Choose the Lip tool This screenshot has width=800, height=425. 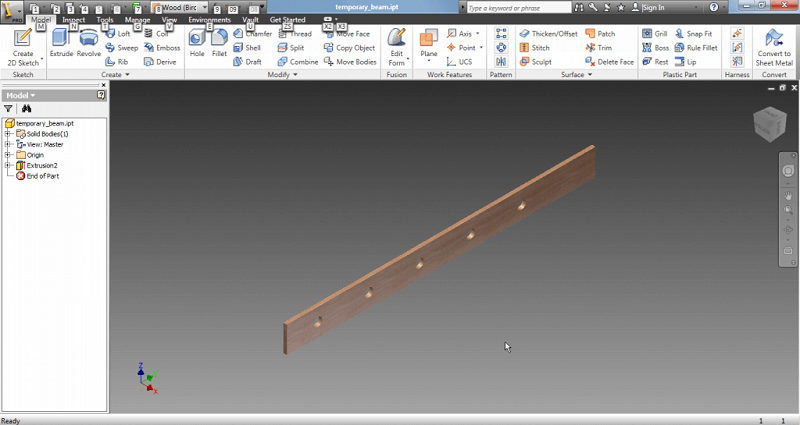coord(685,62)
